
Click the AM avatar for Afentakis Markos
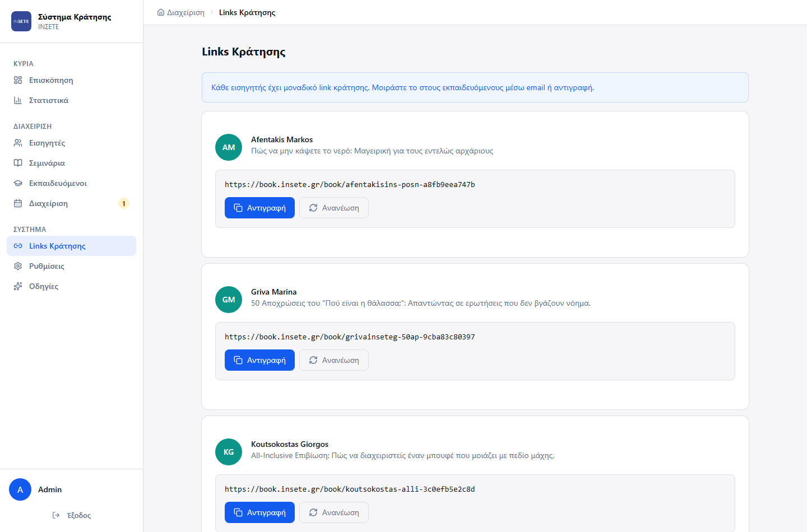[x=229, y=147]
